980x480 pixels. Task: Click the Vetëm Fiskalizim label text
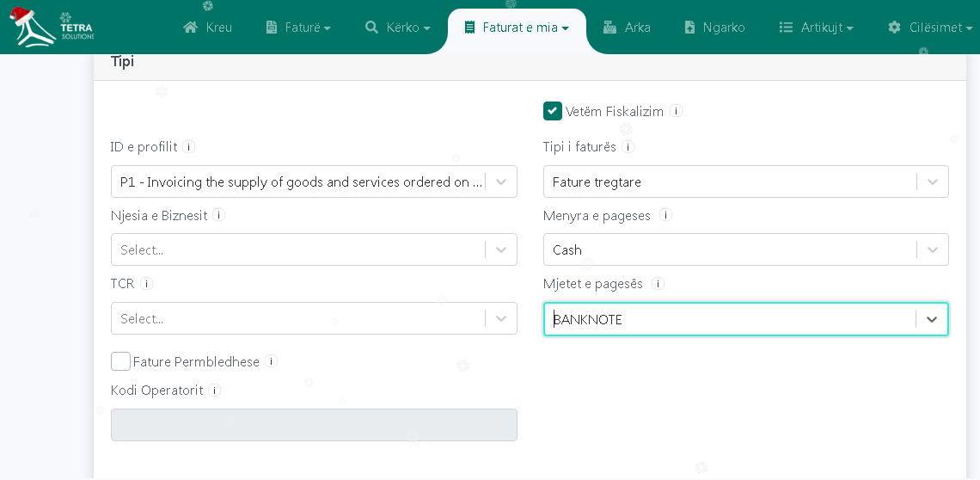click(614, 111)
